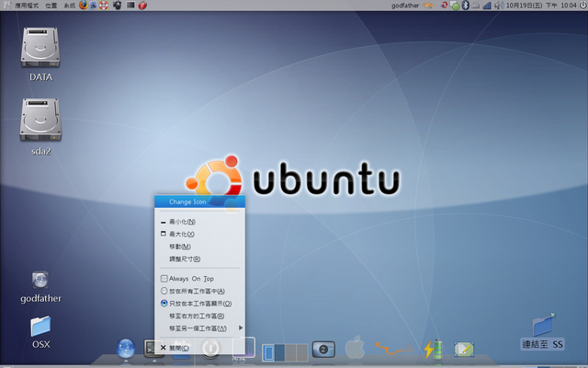Viewport: 588px width, 368px height.
Task: Choose 移動(M) in the context menu
Action: click(200, 247)
